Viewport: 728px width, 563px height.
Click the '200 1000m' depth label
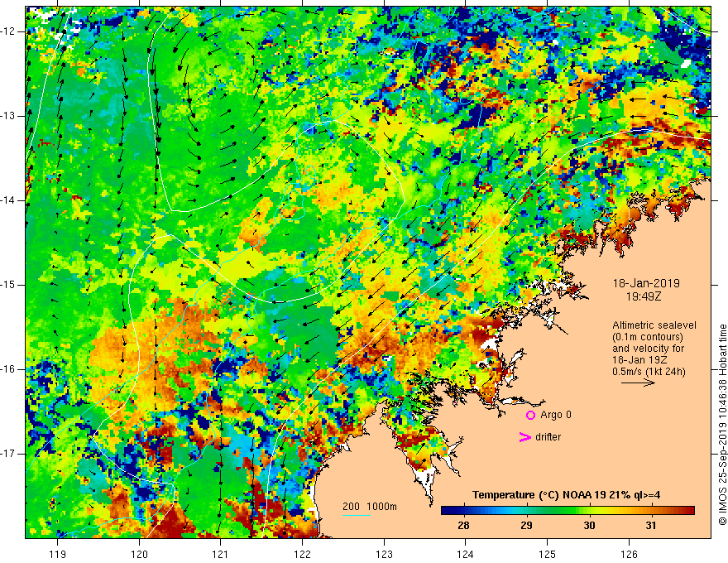370,507
